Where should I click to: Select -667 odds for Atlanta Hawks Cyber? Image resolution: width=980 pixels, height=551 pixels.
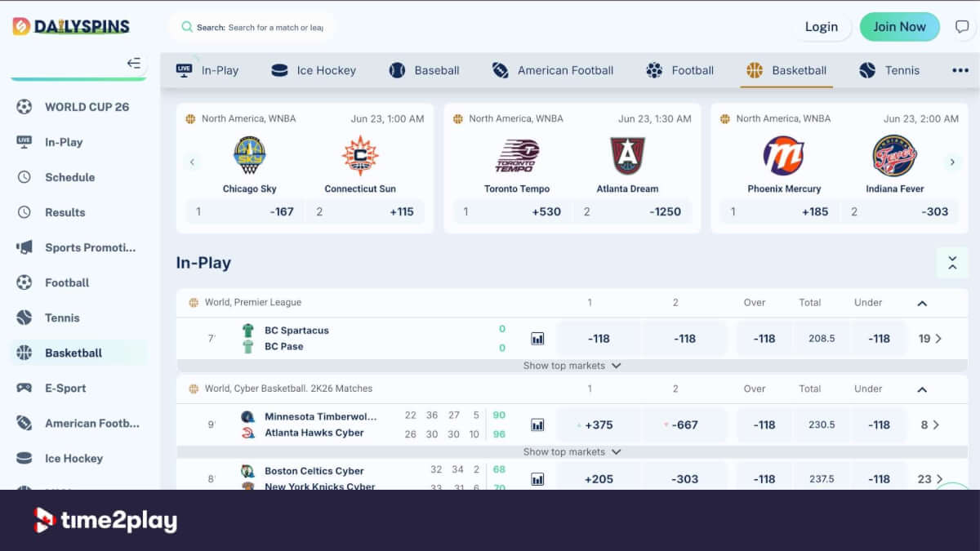coord(684,424)
